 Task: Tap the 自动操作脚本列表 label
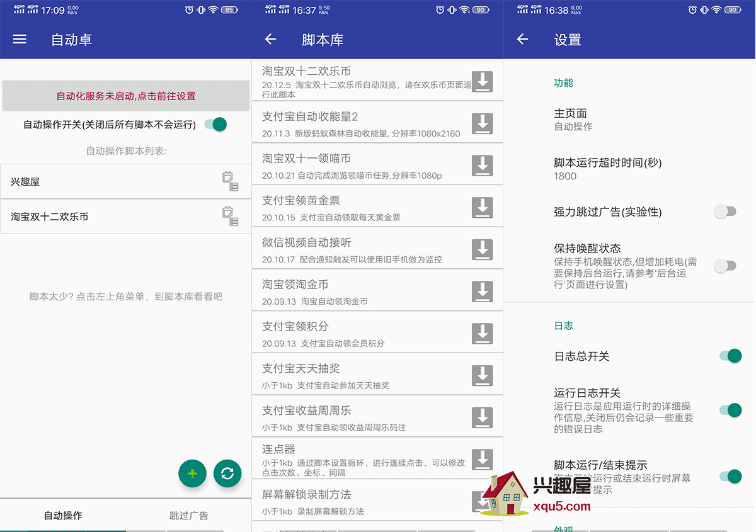pos(126,151)
